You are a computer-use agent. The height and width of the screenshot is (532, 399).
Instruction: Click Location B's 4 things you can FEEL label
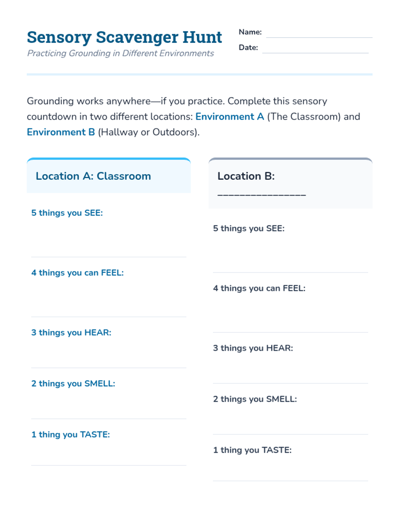[259, 289]
